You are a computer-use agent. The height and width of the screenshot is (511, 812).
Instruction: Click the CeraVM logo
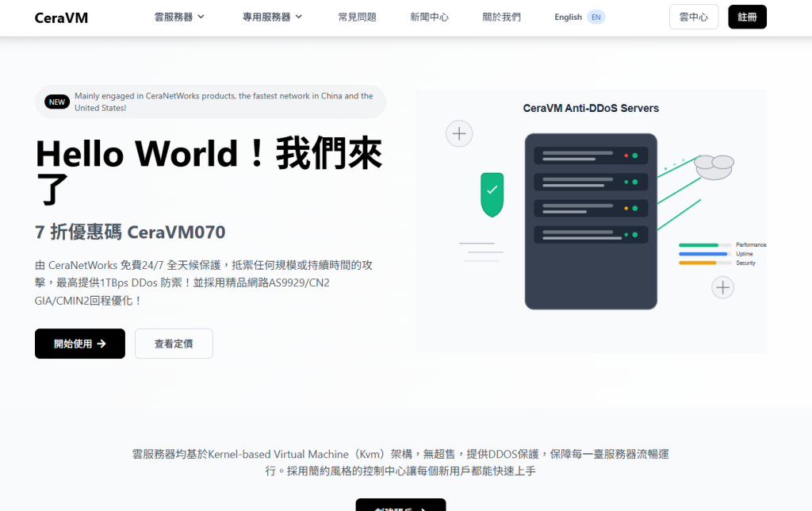pos(61,18)
